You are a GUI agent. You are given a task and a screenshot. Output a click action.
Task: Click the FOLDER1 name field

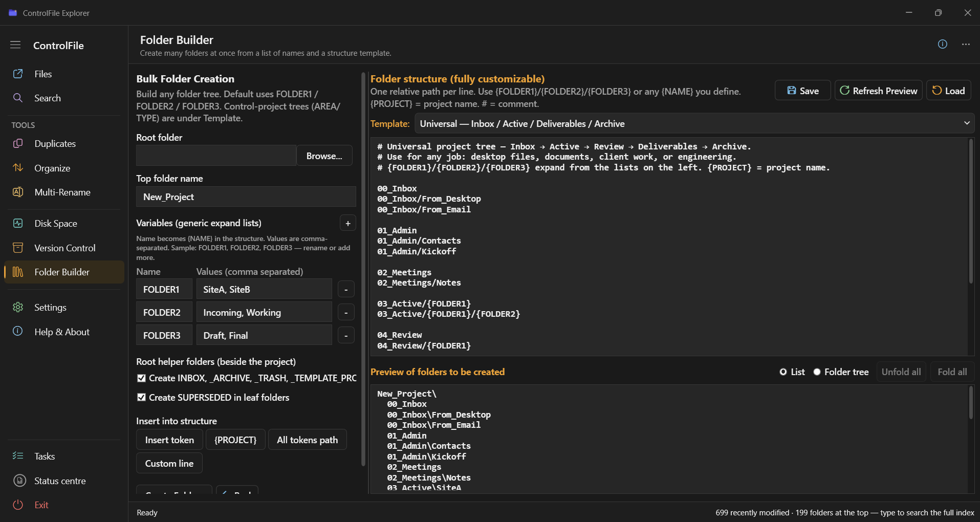click(164, 289)
